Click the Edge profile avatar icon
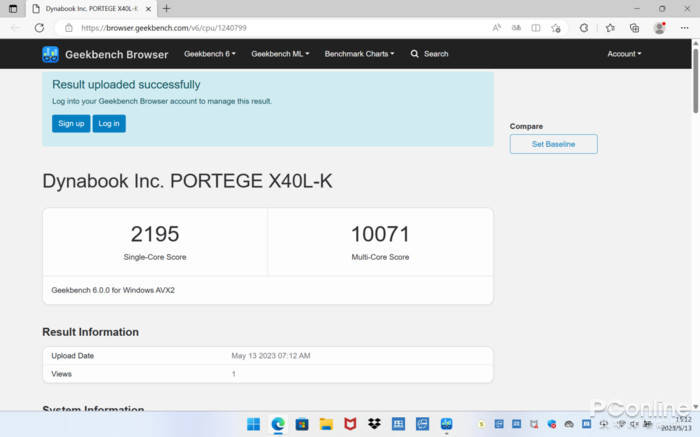 [659, 28]
